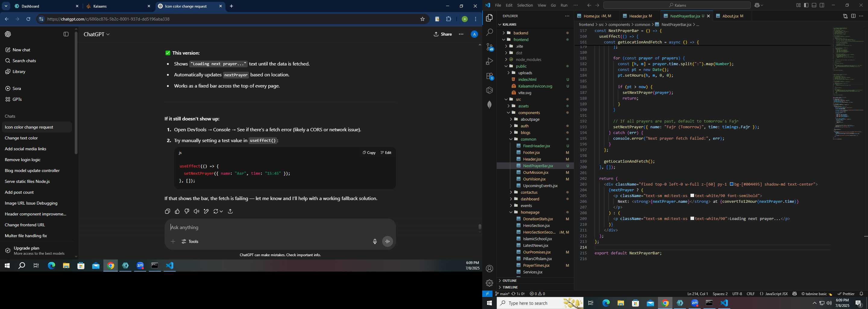The image size is (868, 309).
Task: Expand the OUTLINE section
Action: pyautogui.click(x=509, y=281)
